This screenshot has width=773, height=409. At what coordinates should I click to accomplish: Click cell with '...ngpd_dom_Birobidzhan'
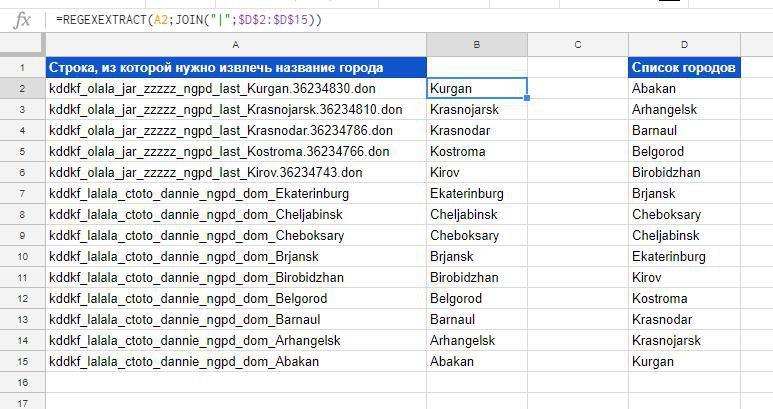[236, 277]
